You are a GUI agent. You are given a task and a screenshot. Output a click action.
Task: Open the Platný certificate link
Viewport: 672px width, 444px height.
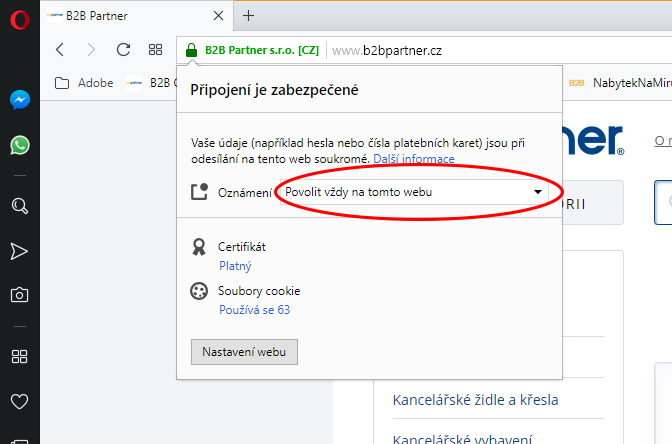click(235, 266)
